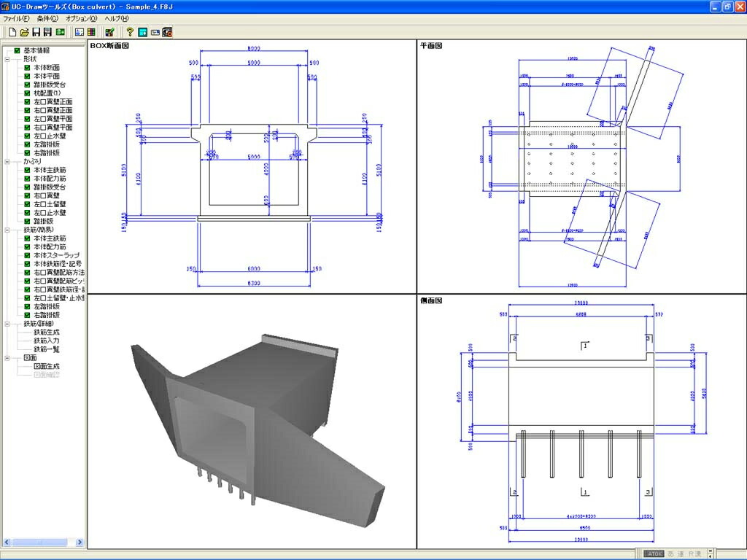
Task: Click the yellow question mark Help icon
Action: (x=130, y=32)
